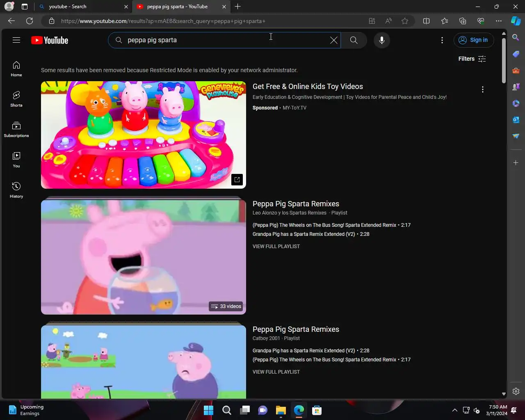Screen dimensions: 525x420
Task: Open Microsoft Store from the taskbar
Action: (317, 410)
